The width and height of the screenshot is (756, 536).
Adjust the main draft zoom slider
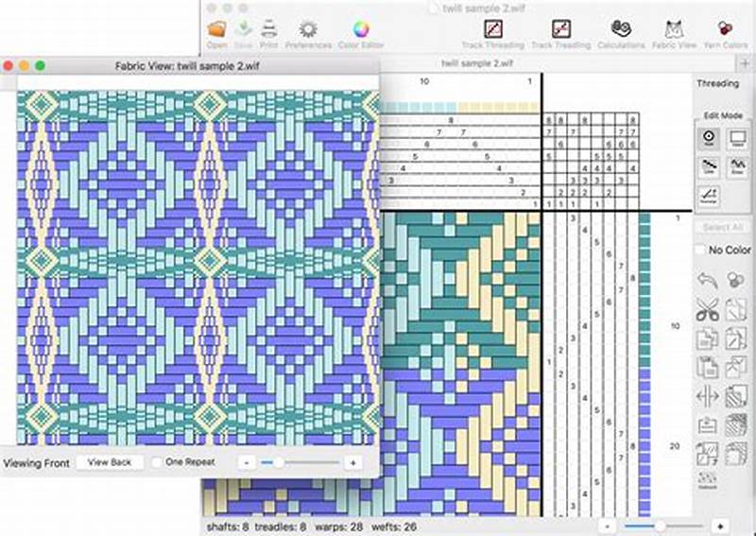point(659,527)
